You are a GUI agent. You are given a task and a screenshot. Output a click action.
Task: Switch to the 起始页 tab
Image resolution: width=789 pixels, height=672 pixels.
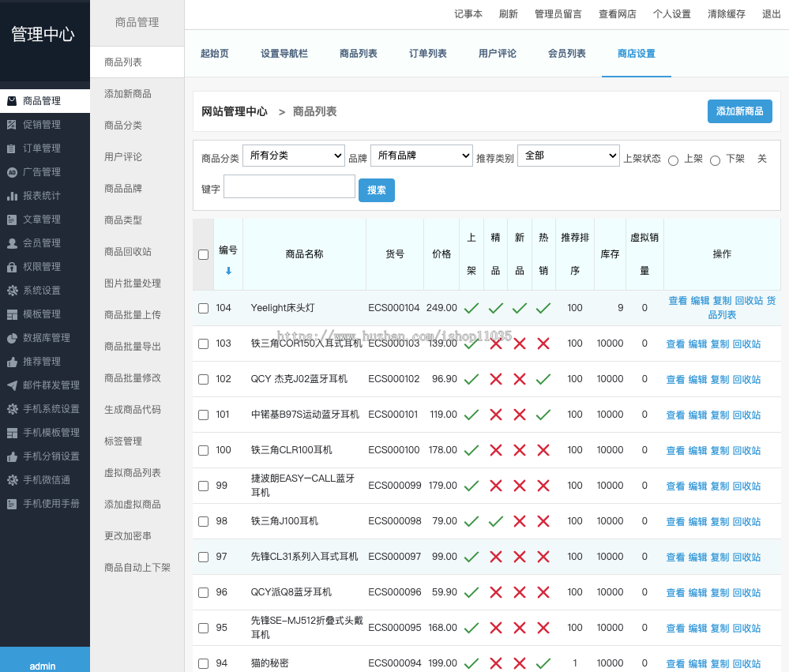215,54
